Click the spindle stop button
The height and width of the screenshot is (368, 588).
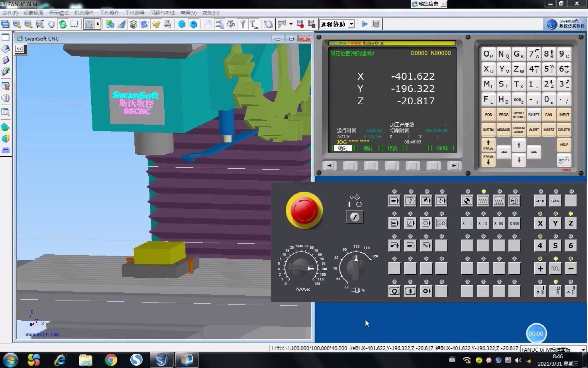(555, 291)
